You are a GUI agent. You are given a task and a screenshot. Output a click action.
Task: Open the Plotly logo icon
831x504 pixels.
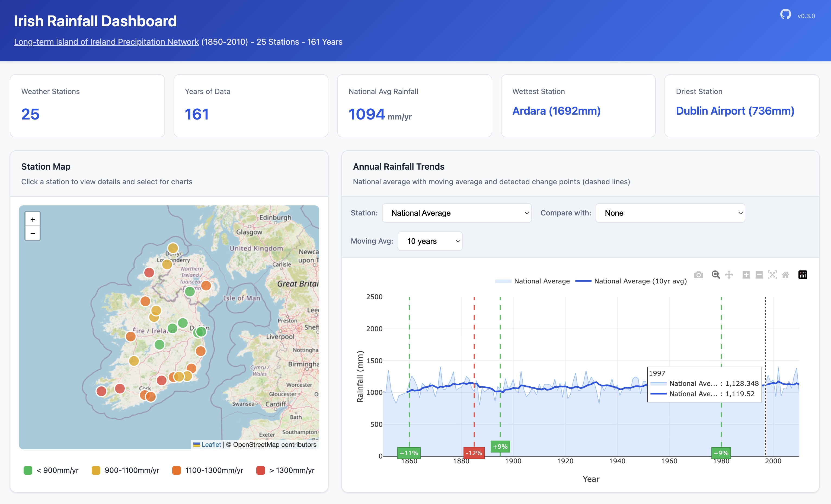point(803,275)
